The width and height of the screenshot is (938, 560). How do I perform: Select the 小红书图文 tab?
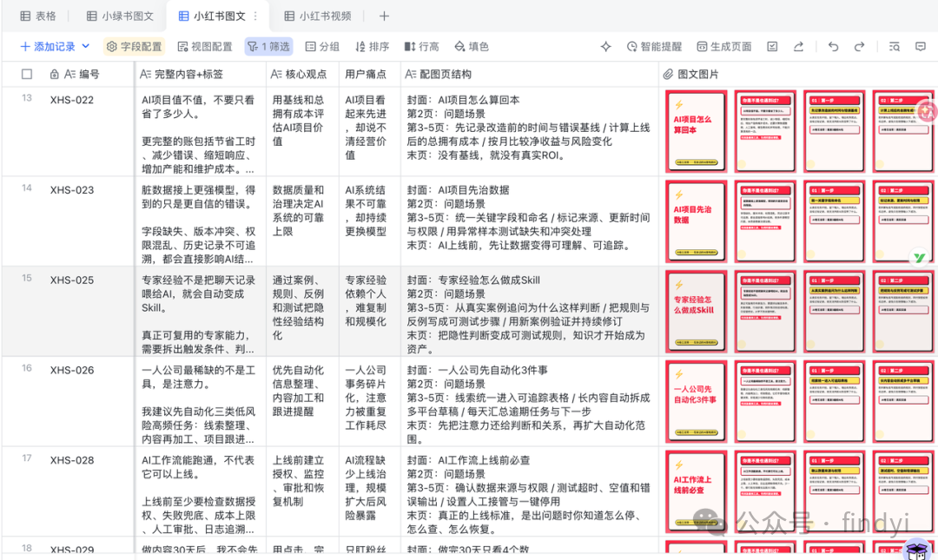click(213, 16)
